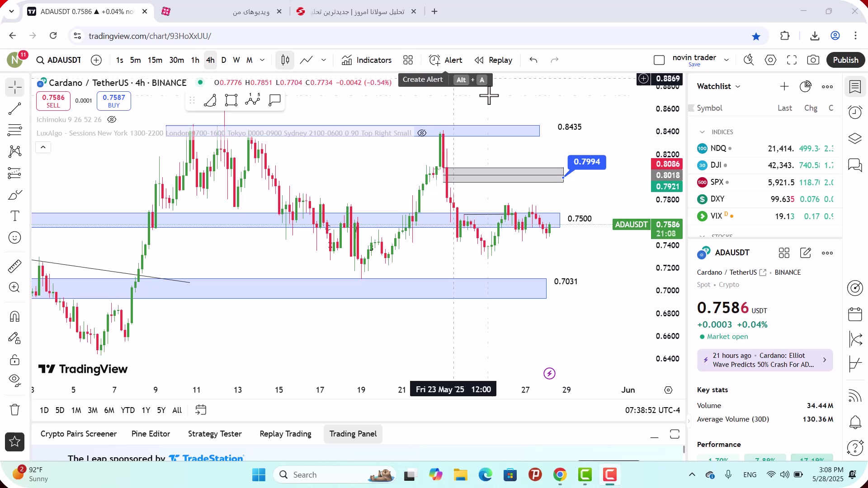Open quick search icon

[x=749, y=60]
